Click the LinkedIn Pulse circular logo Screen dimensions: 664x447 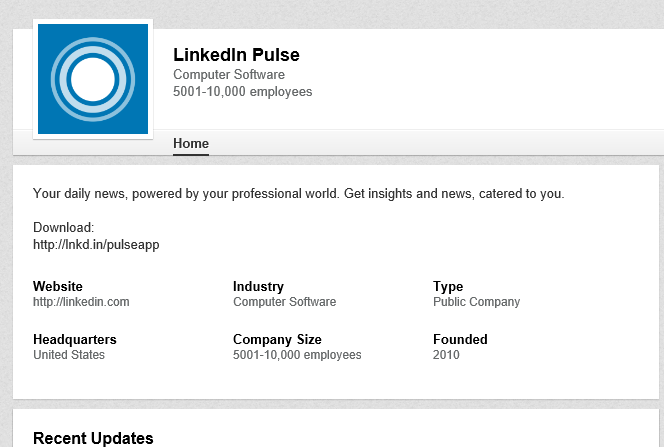click(93, 79)
